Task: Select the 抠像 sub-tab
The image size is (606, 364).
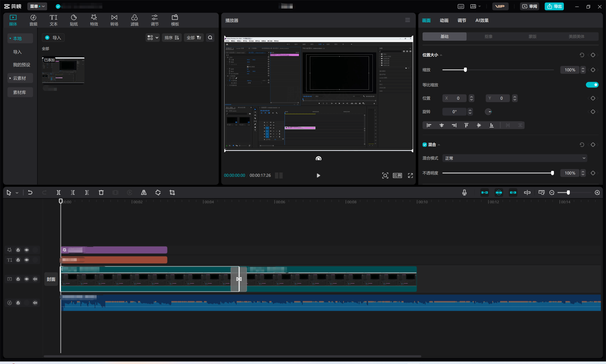Action: point(488,37)
